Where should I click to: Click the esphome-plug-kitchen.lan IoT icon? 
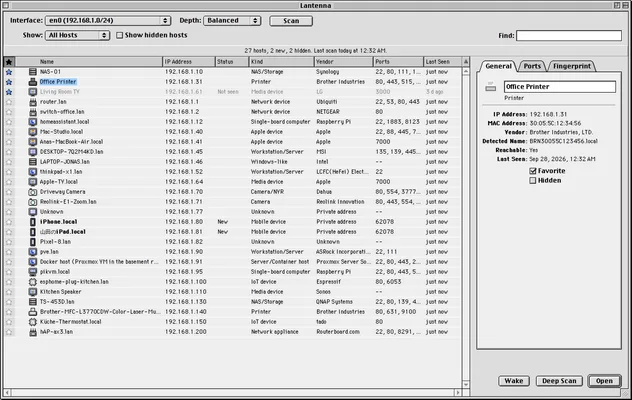(x=33, y=282)
